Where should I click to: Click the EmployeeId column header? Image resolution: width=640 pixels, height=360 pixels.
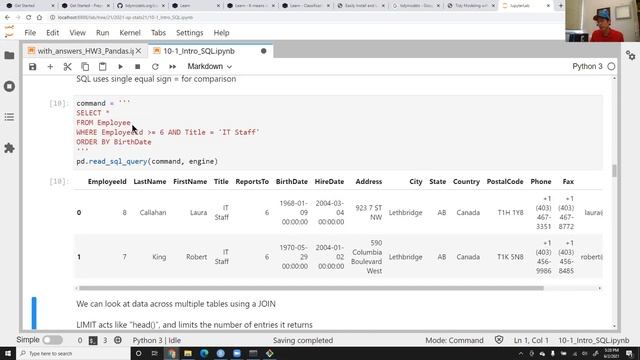pos(107,182)
